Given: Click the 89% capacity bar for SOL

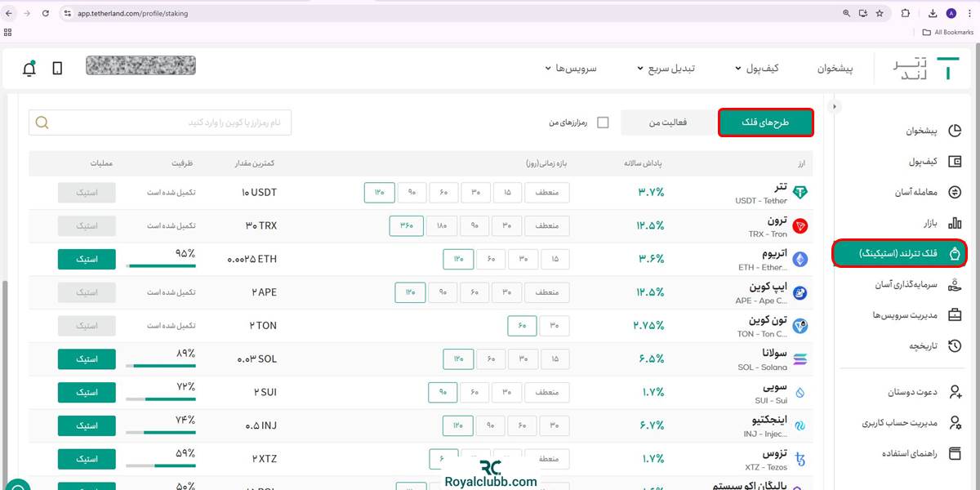Looking at the screenshot, I should coord(161,366).
